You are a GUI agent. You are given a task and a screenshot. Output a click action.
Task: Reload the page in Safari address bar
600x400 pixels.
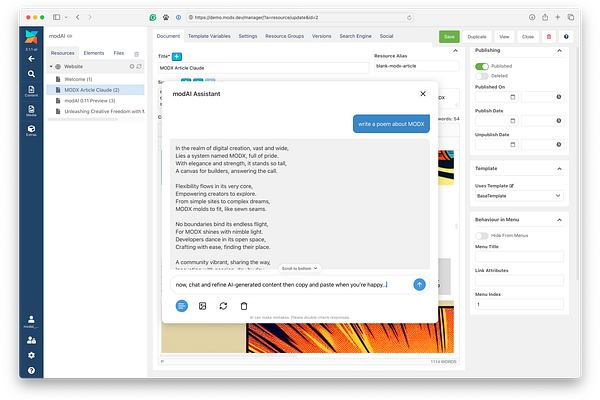click(409, 17)
